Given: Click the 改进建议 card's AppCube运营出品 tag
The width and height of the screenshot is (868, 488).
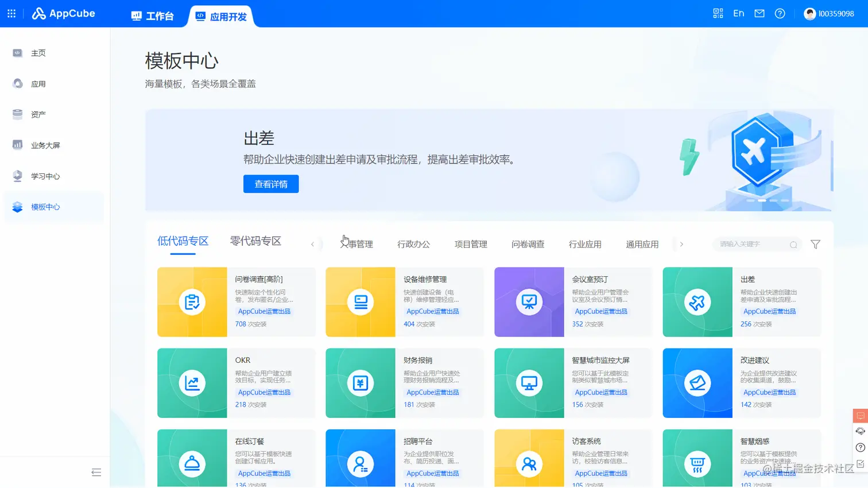Looking at the screenshot, I should point(769,392).
